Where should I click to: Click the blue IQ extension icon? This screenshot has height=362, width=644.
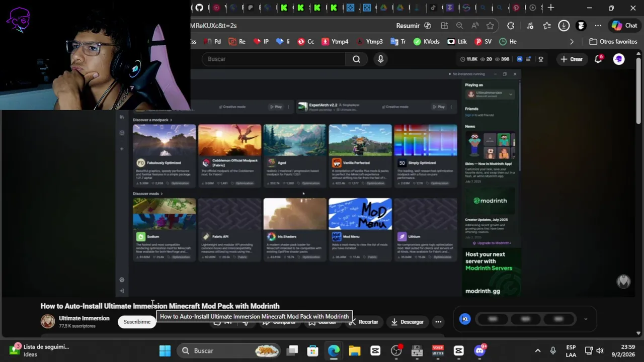[465, 319]
